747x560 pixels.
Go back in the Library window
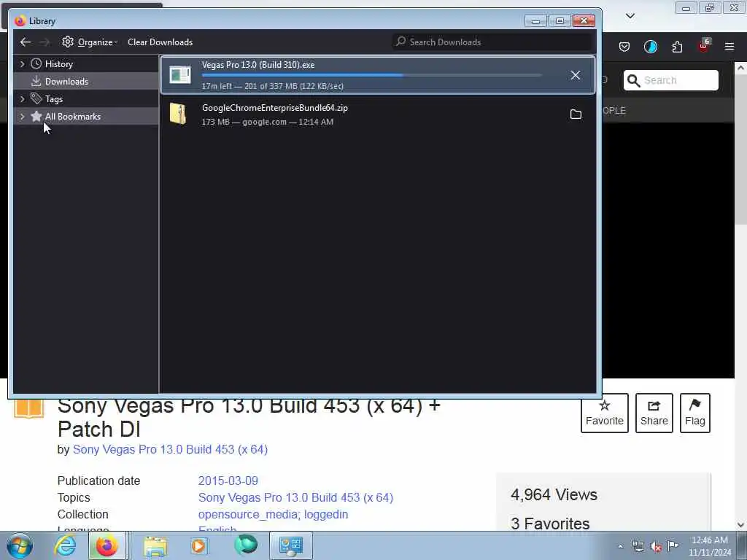pyautogui.click(x=26, y=42)
